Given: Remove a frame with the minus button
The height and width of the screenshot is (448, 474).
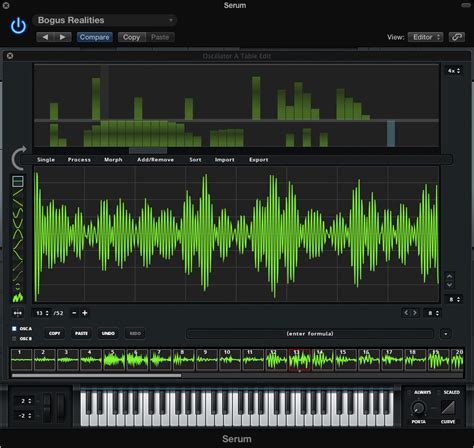Looking at the screenshot, I should [x=74, y=313].
